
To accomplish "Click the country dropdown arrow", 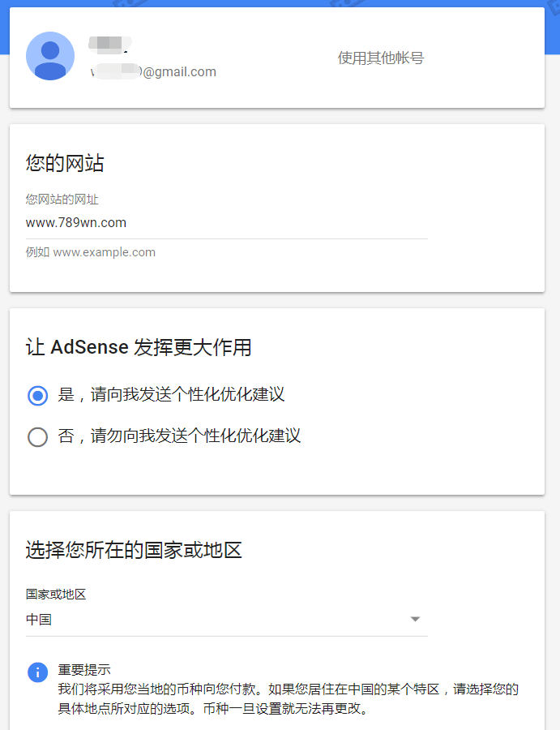I will pos(415,620).
